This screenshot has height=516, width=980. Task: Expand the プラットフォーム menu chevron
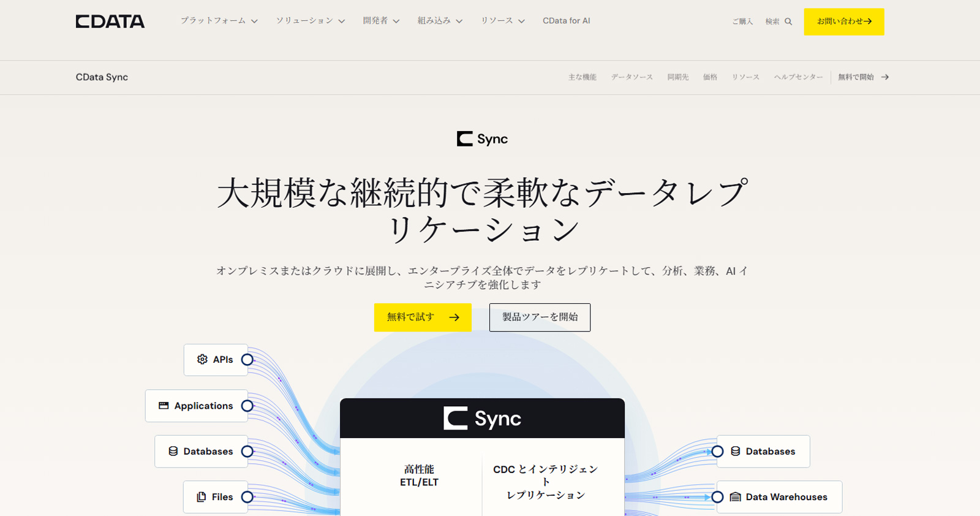click(x=254, y=21)
